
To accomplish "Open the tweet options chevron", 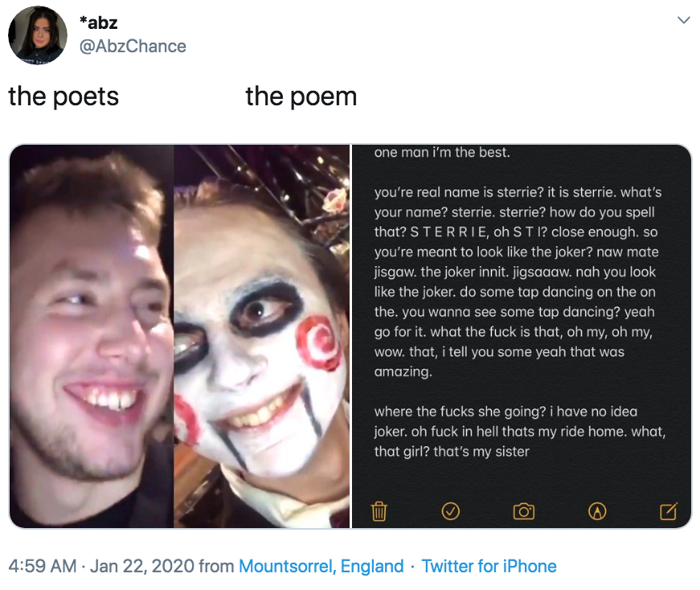I will click(684, 22).
